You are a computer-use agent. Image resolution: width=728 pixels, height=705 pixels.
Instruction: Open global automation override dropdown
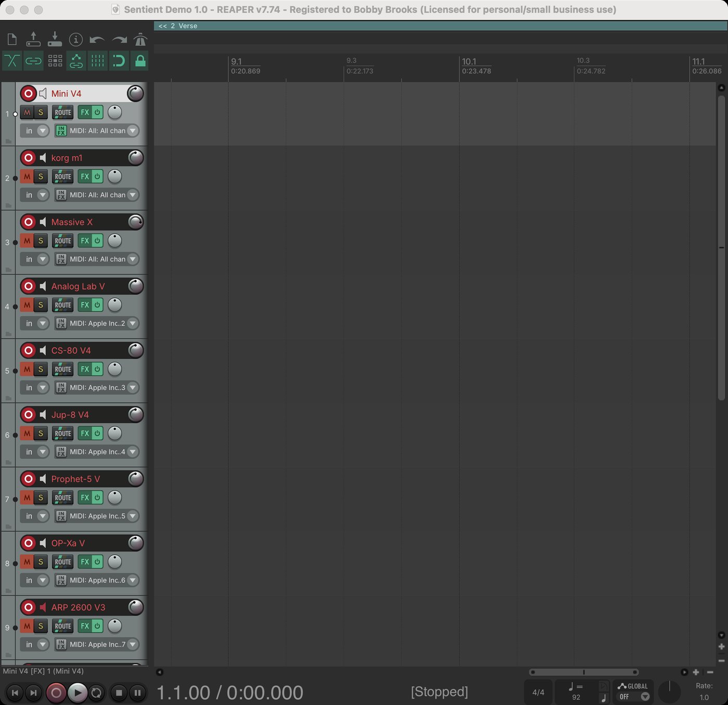645,697
